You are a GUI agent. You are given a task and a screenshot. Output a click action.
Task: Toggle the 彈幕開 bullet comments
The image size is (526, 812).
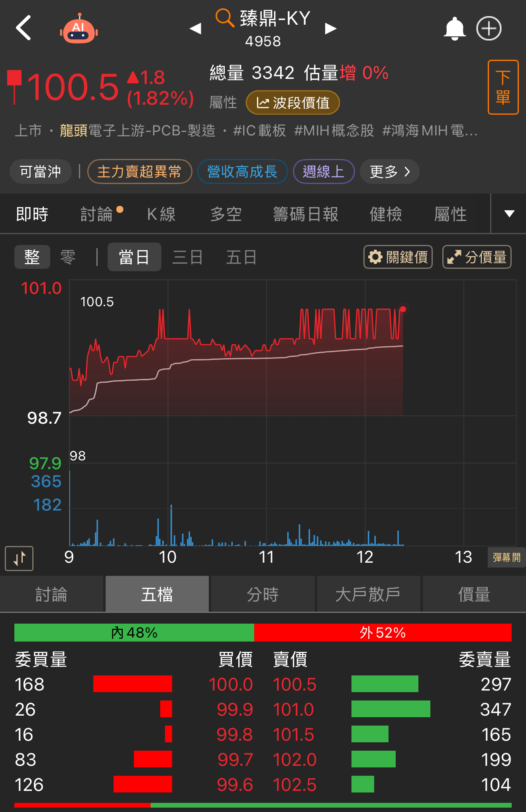[x=506, y=557]
